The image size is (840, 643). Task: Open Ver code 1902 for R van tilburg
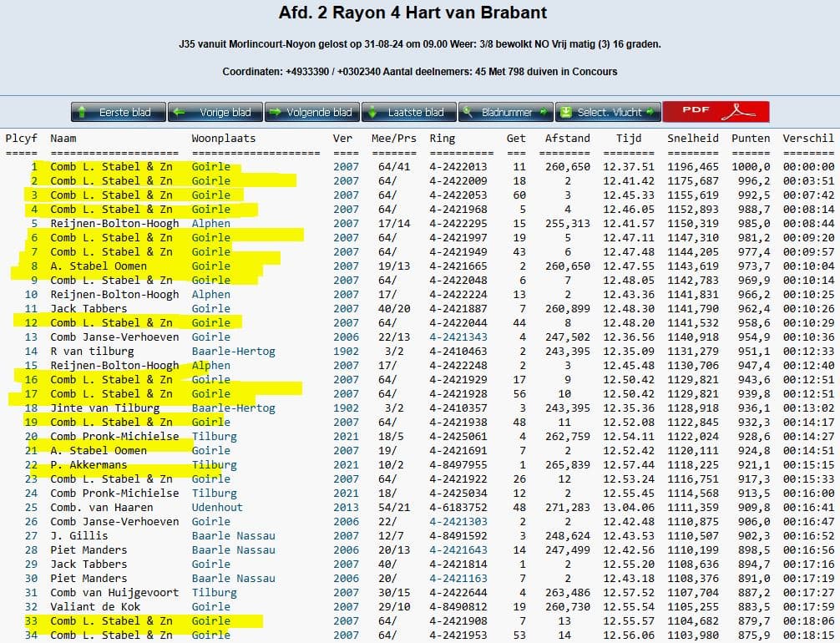point(346,351)
